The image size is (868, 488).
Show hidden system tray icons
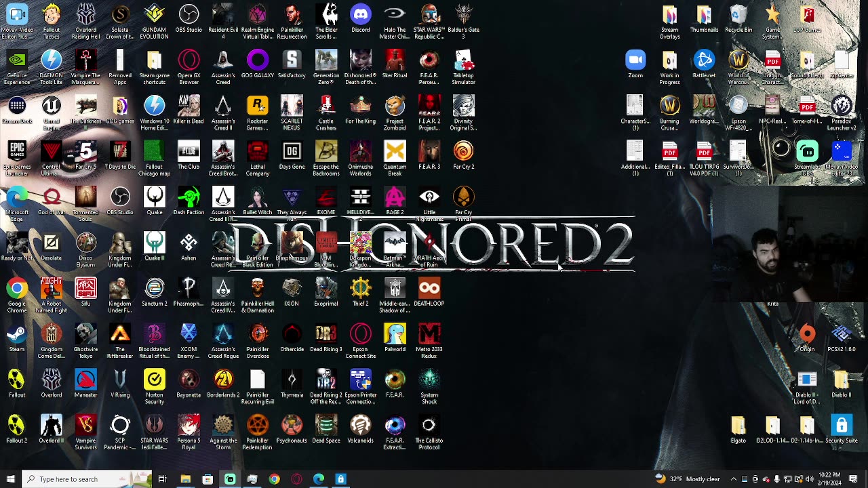pos(733,479)
